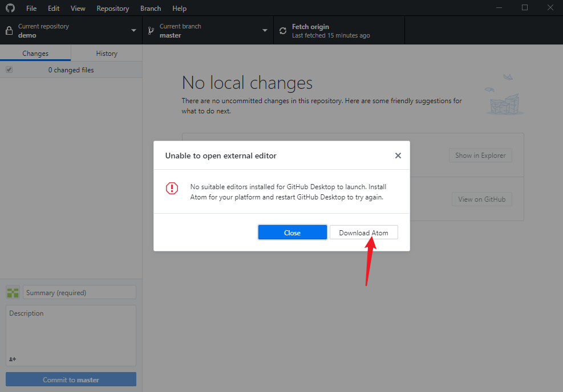Image resolution: width=563 pixels, height=392 pixels.
Task: Close the dialog with the X icon
Action: [x=398, y=156]
